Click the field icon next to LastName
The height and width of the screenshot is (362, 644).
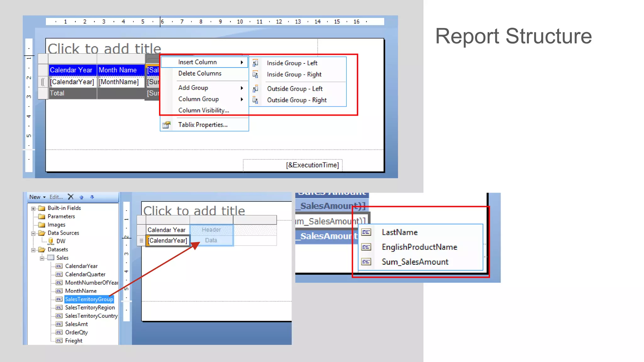pos(366,232)
